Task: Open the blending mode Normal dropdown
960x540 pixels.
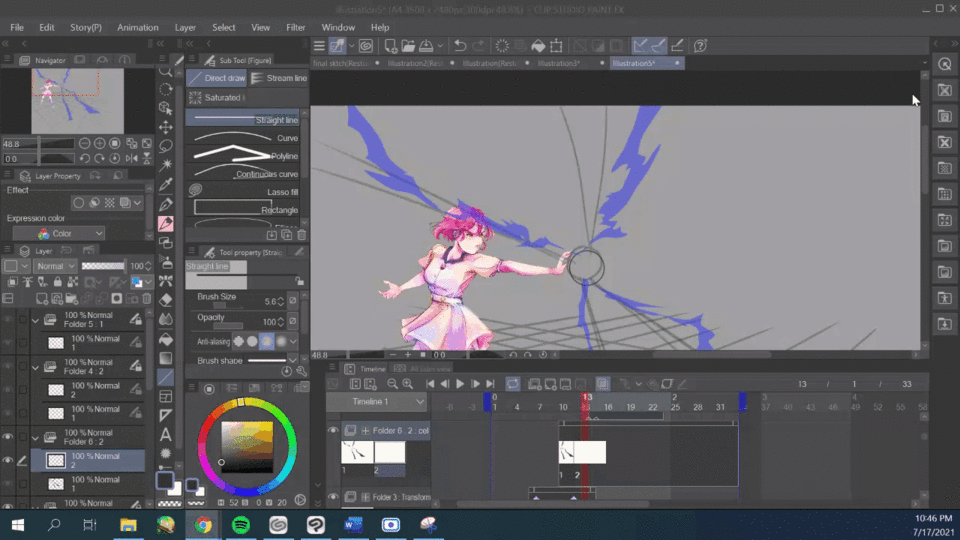Action: click(55, 266)
